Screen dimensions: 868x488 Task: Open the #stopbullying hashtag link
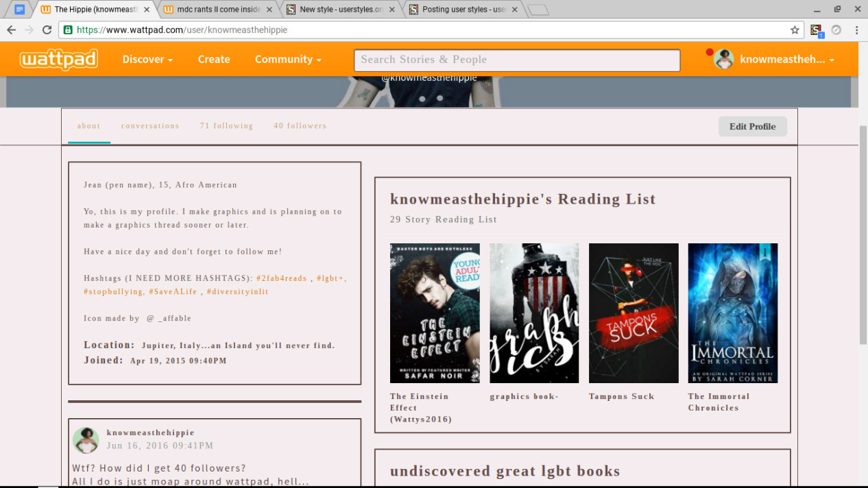coord(110,291)
